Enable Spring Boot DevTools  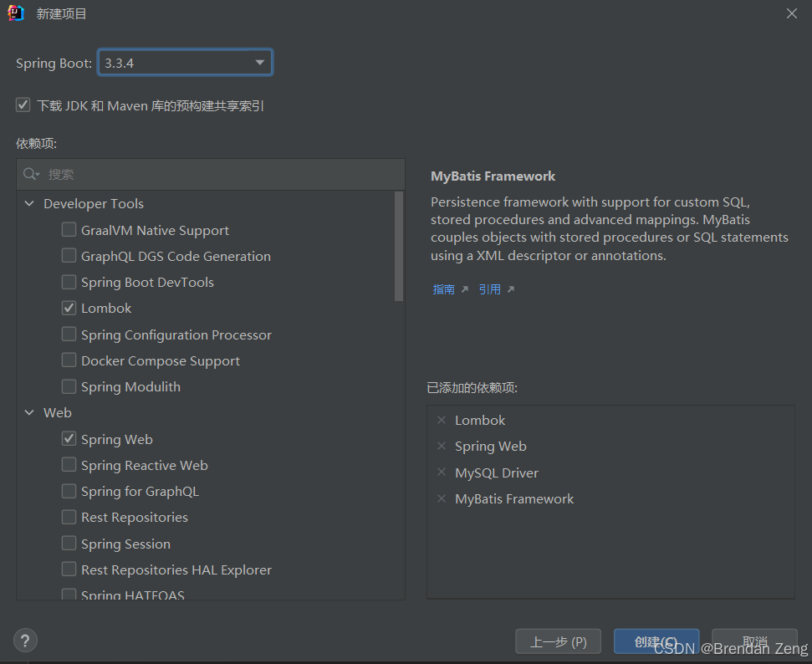69,282
